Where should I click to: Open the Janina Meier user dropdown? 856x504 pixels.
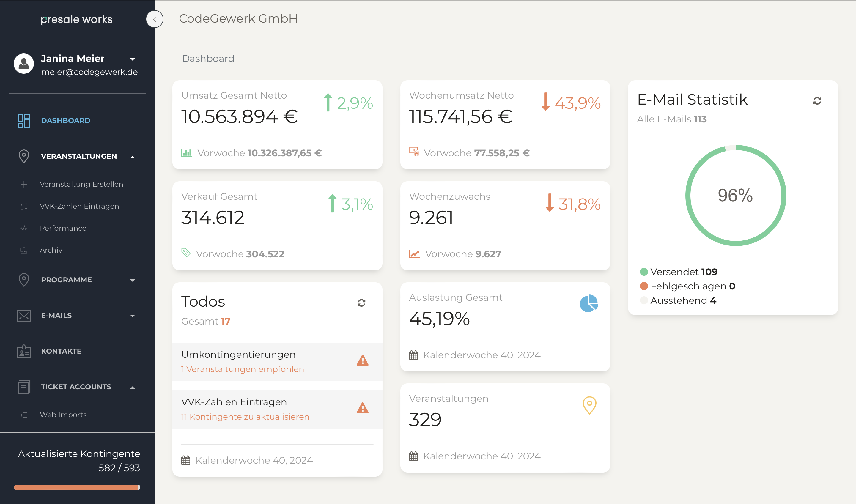click(133, 59)
